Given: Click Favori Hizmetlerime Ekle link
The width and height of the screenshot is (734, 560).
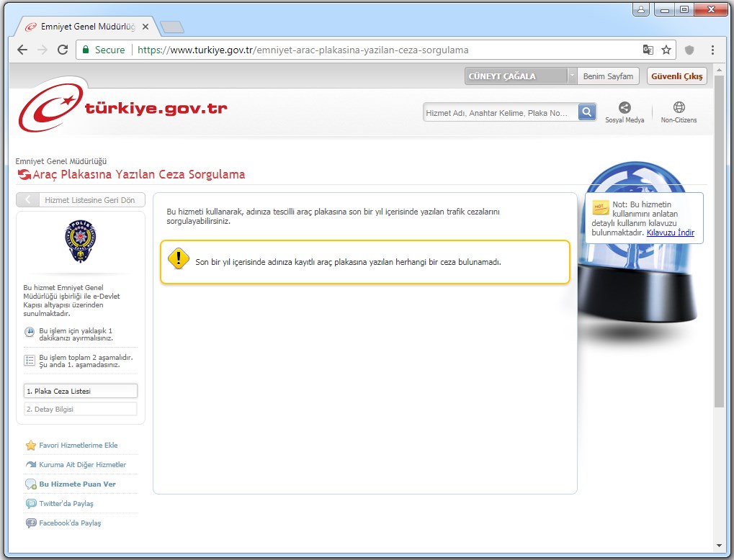Looking at the screenshot, I should (78, 445).
